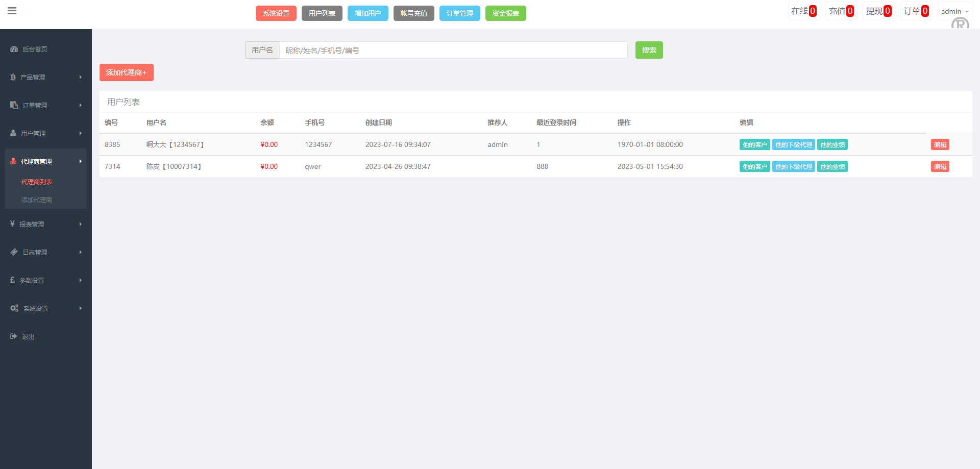Click the user icon beside 用户管理
This screenshot has width=980, height=469.
[13, 133]
